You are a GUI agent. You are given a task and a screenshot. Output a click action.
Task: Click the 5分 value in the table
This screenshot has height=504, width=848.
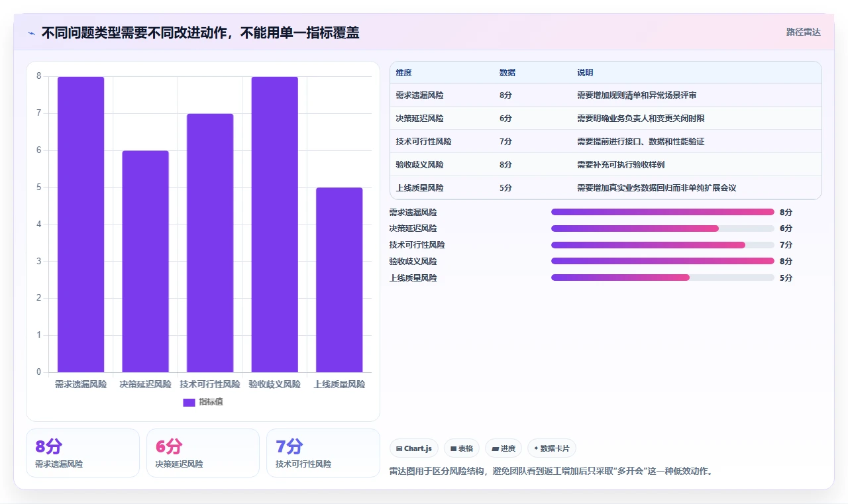click(x=505, y=188)
